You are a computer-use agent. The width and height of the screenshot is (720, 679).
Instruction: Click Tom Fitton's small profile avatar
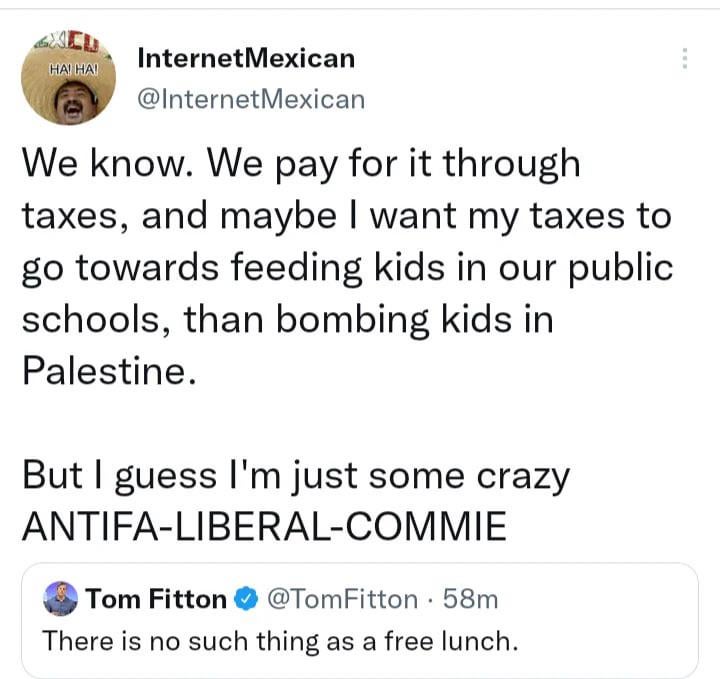pyautogui.click(x=61, y=598)
